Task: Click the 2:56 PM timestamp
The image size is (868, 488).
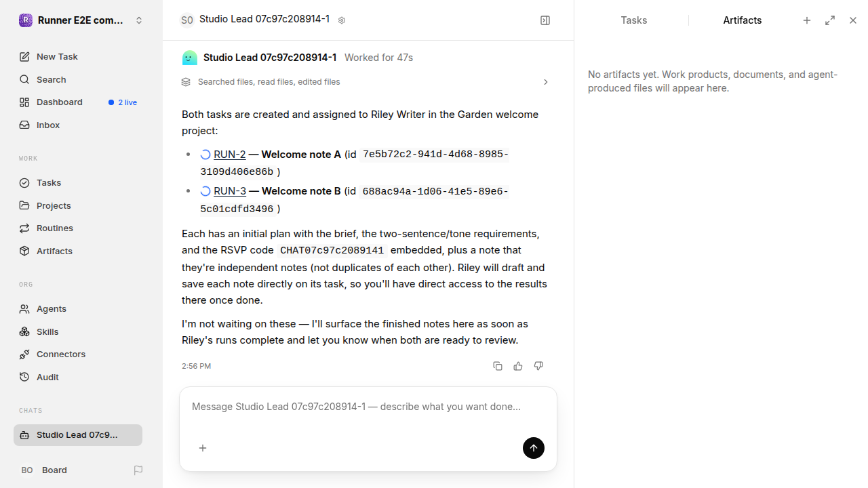Action: tap(196, 366)
